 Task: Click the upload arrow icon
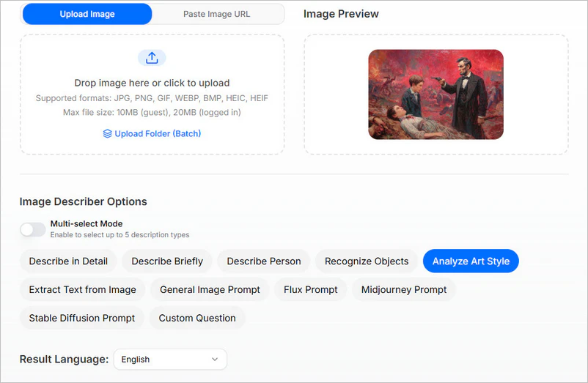152,58
